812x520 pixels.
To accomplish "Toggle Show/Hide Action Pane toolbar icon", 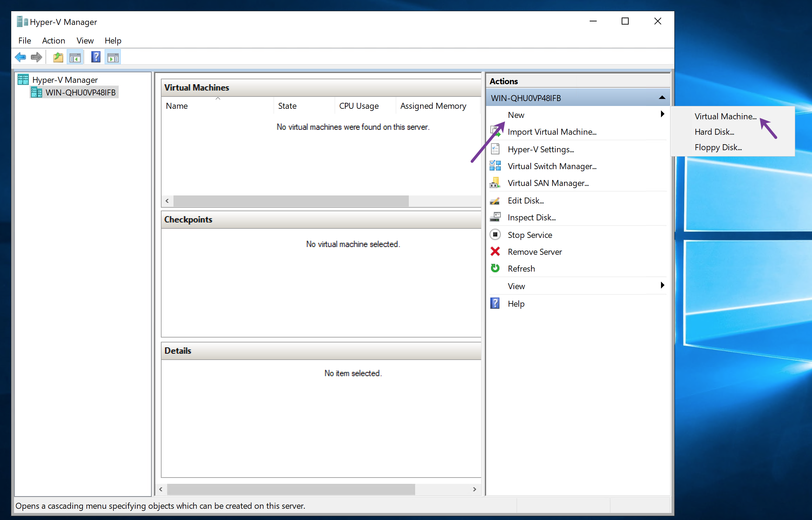I will [x=113, y=57].
